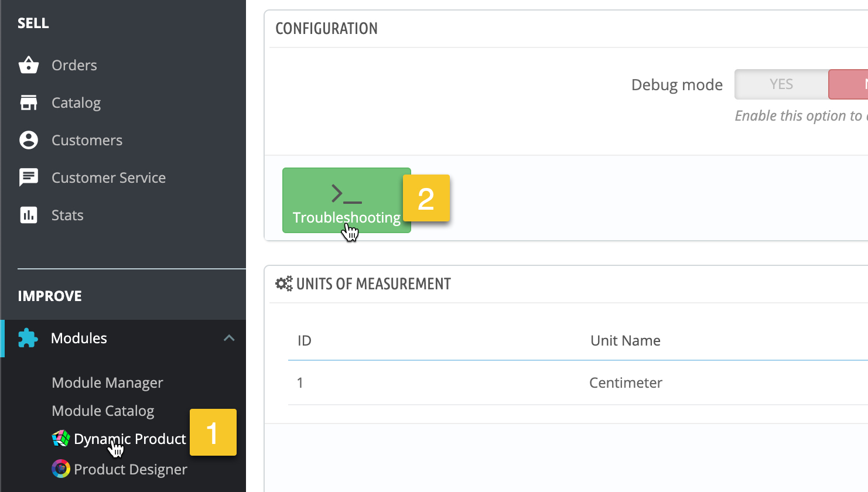Open Module Catalog in the sidebar
868x492 pixels.
point(103,411)
